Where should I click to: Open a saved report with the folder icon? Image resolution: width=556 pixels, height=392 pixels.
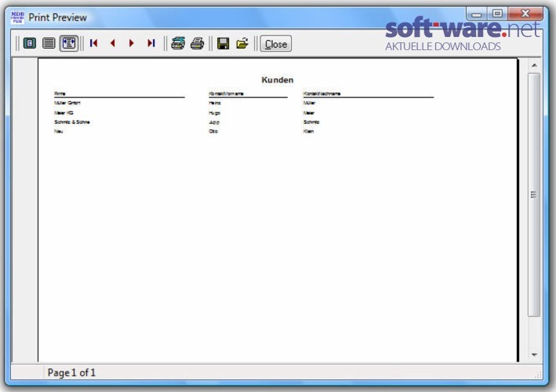point(242,44)
